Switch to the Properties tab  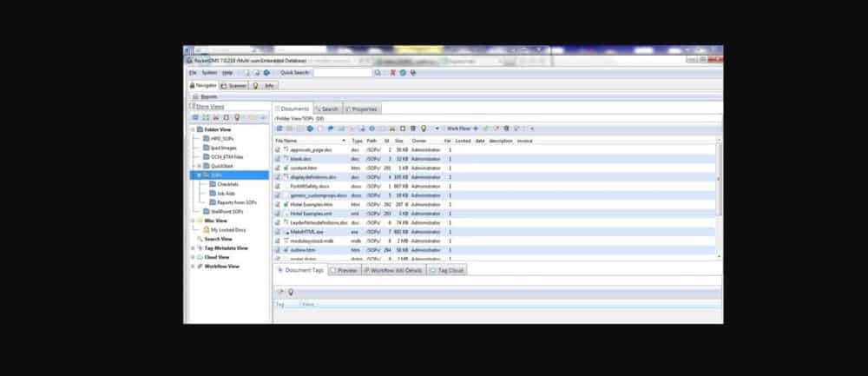pyautogui.click(x=362, y=109)
